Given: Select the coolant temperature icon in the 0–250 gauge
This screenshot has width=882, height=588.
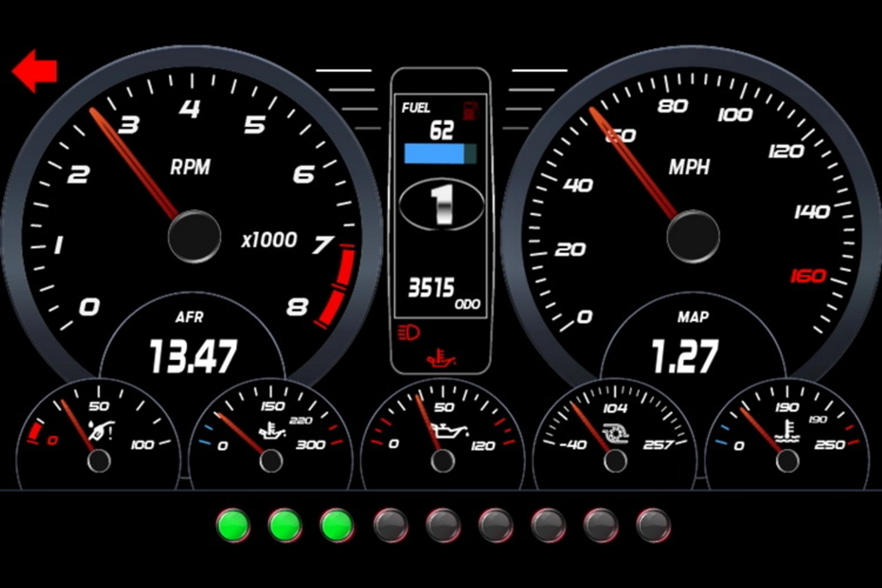Looking at the screenshot, I should pos(787,432).
